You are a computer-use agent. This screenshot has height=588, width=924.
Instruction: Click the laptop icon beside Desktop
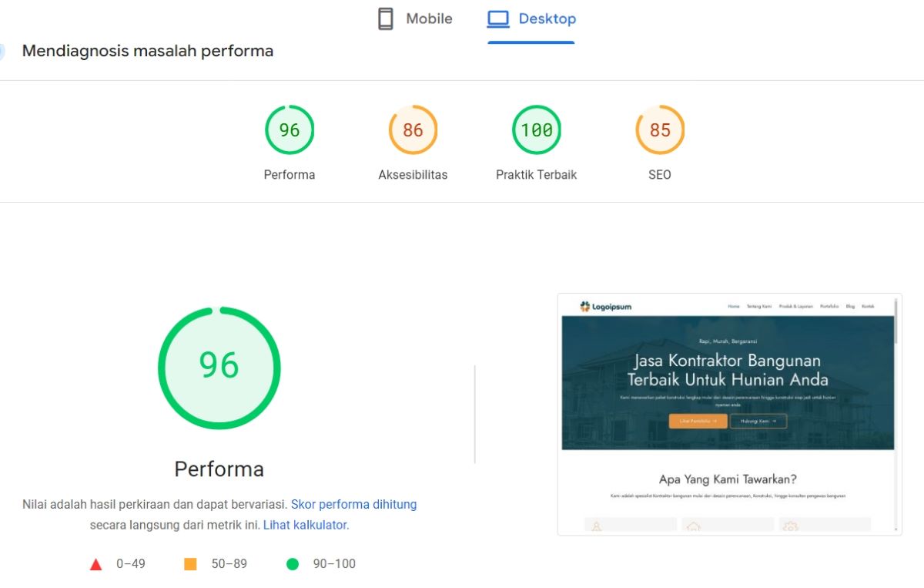(x=498, y=19)
